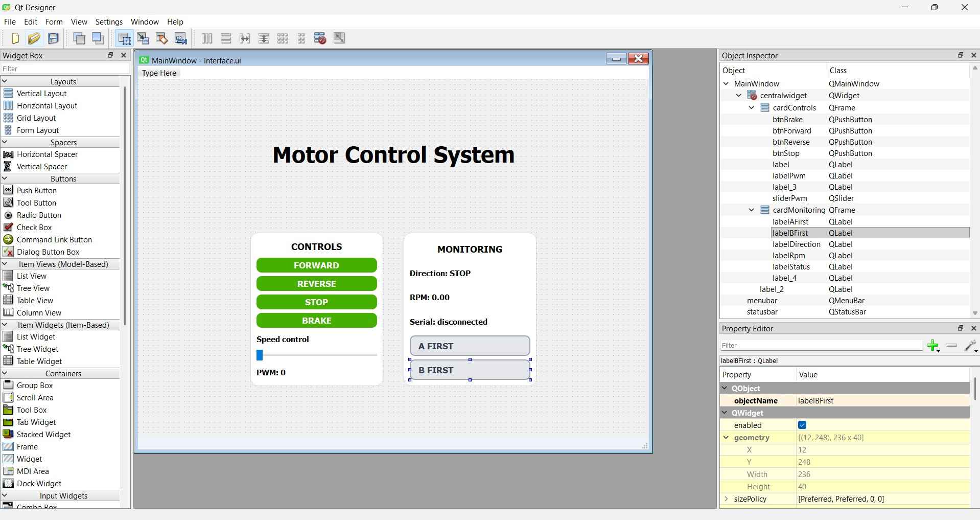Click Lay Out Vertically in Splitter icon
The image size is (980, 520).
click(x=264, y=38)
